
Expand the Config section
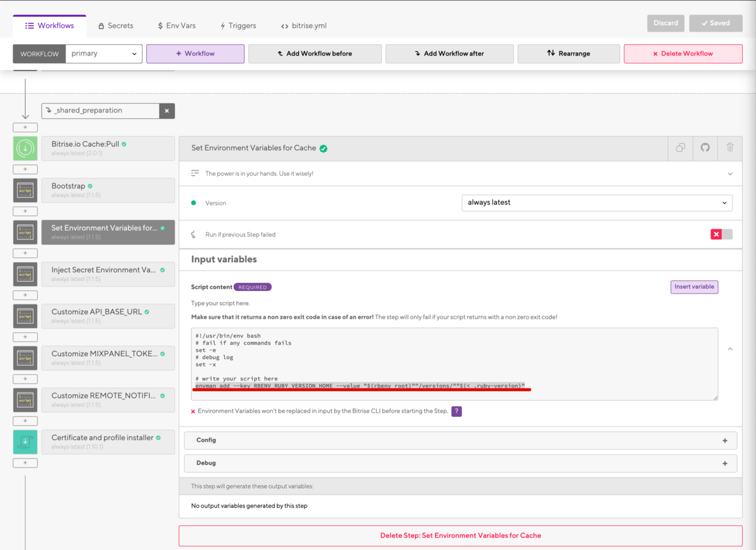point(461,440)
